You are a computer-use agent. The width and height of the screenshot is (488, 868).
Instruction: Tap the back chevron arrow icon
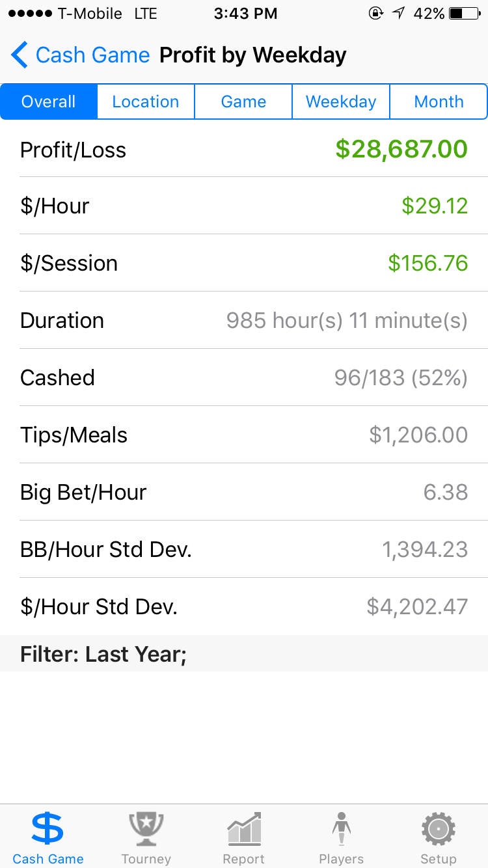[x=20, y=55]
